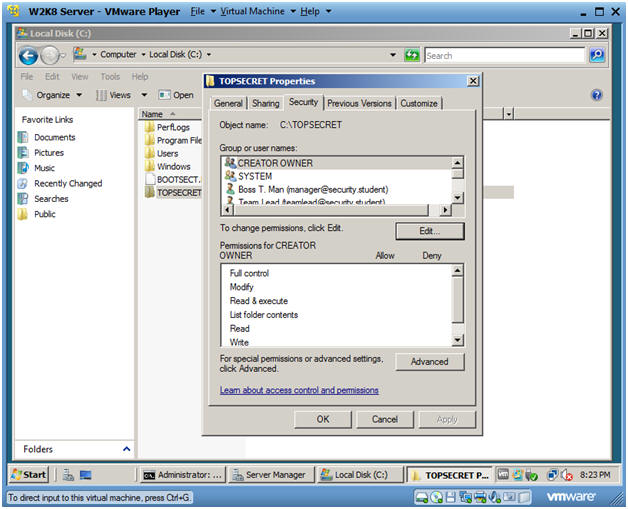This screenshot has width=628, height=509.
Task: Click OK in TOPSECRET Properties
Action: point(323,419)
